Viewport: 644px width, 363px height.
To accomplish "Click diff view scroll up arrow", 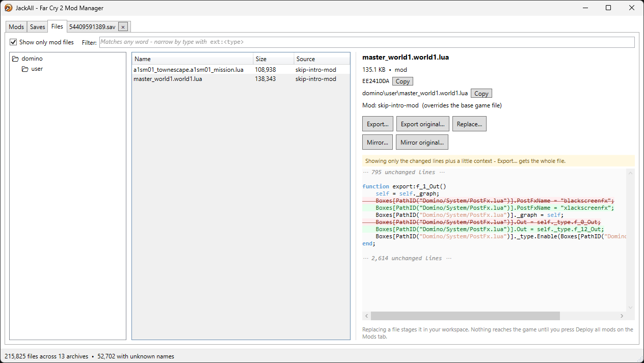I will [631, 173].
